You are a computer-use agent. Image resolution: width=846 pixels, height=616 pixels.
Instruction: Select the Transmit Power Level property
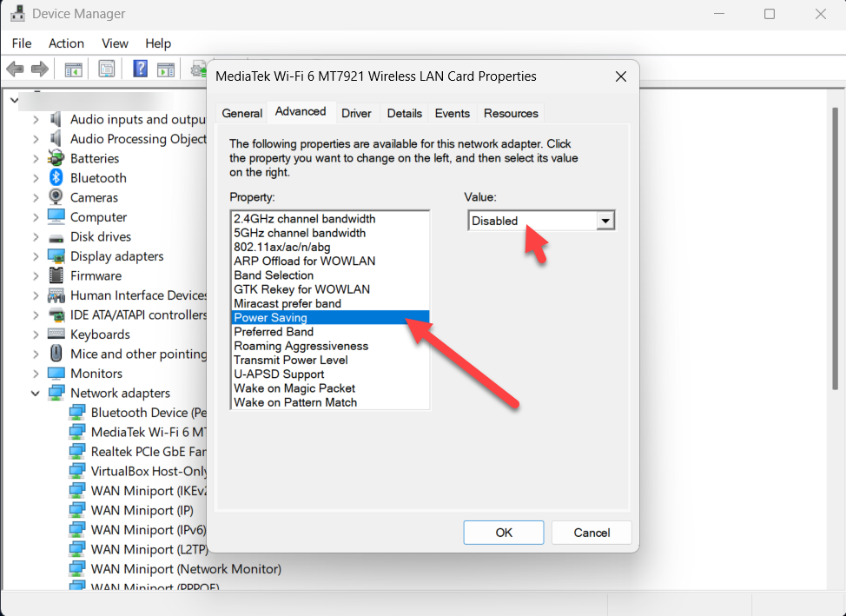(x=330, y=360)
